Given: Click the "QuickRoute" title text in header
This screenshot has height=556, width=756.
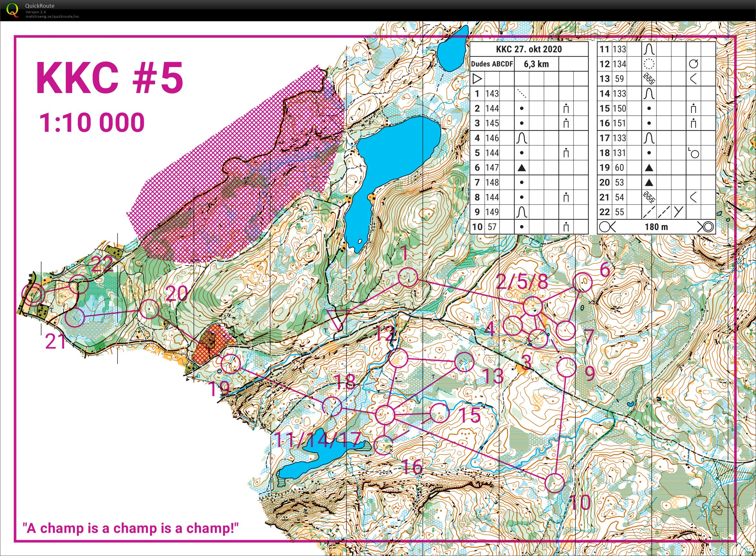Looking at the screenshot, I should (x=40, y=6).
